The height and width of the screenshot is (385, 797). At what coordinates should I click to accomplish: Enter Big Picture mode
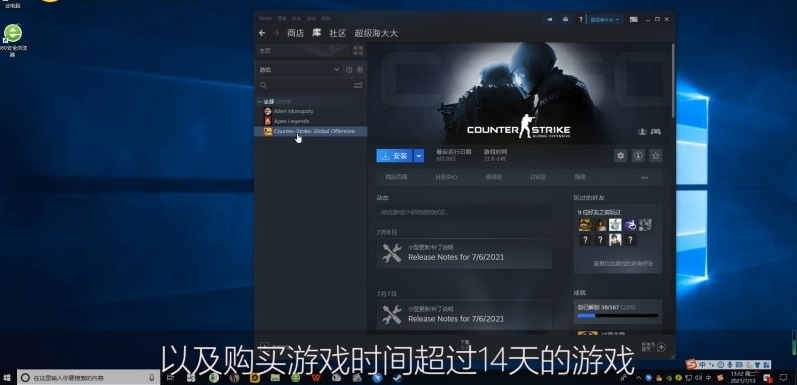[x=633, y=19]
